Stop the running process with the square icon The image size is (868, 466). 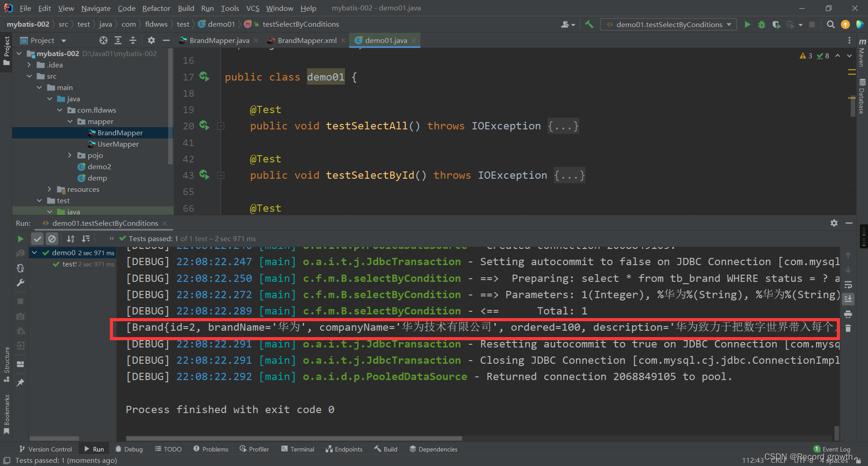[812, 24]
